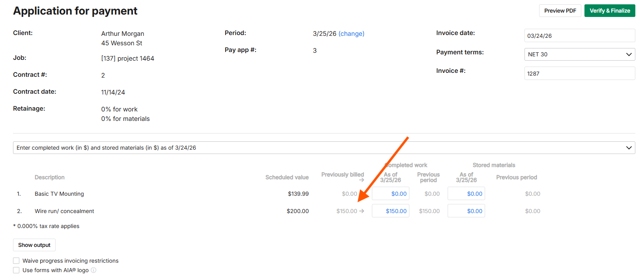Click the green Verify & Finalize button
Image resolution: width=644 pixels, height=280 pixels.
(x=609, y=11)
